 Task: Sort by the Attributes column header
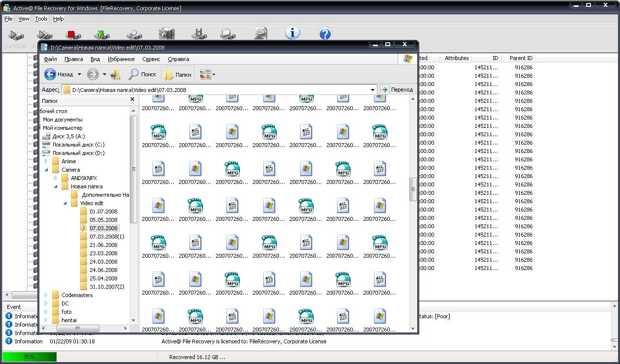pyautogui.click(x=457, y=58)
